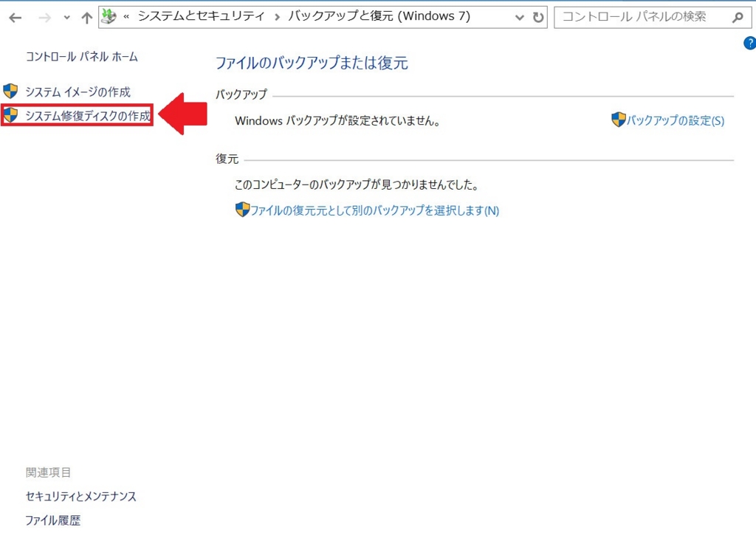Go up one level with up arrow
This screenshot has height=544, width=756.
click(x=87, y=18)
